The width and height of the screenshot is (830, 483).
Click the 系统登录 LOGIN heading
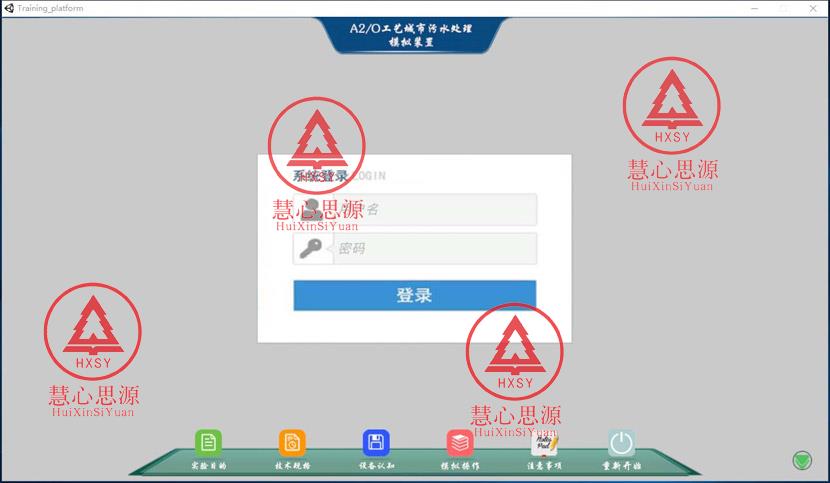[338, 176]
